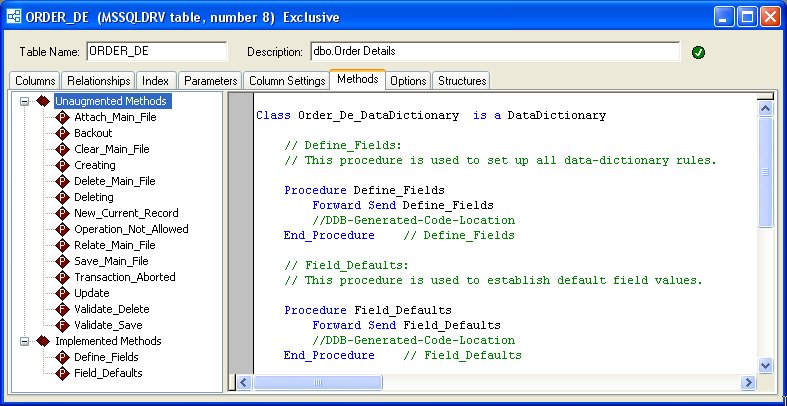Screen dimensions: 787x406
Task: Click the Delete_Main_File procedure icon
Action: click(62, 181)
